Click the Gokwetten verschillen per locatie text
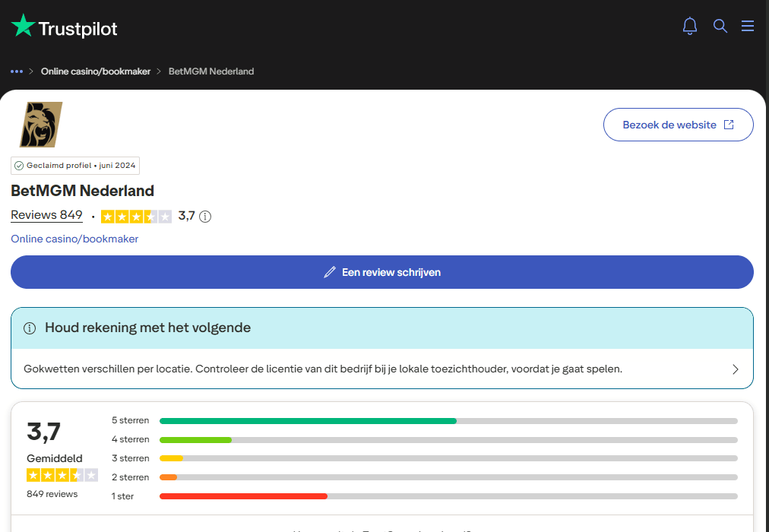 click(x=323, y=369)
